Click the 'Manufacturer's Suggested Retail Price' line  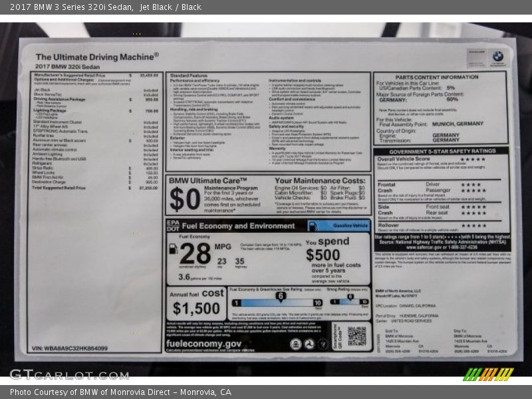coord(96,75)
